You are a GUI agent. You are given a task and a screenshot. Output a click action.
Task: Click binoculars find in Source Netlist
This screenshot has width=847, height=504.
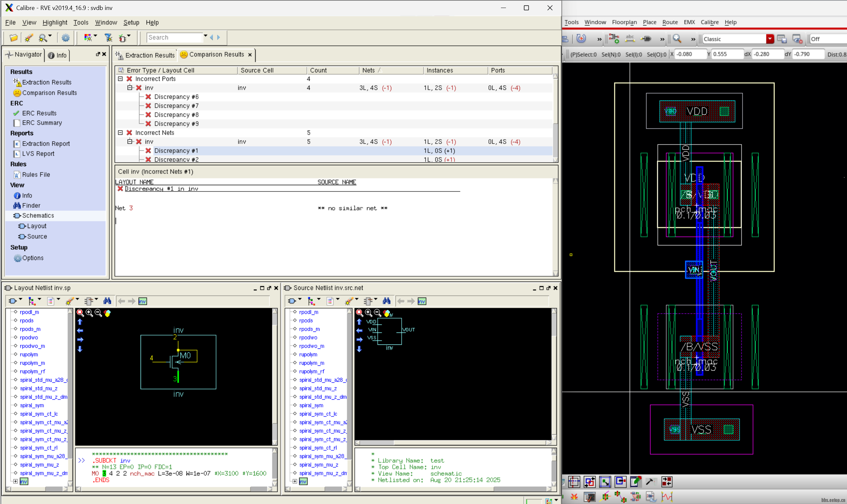(x=386, y=301)
